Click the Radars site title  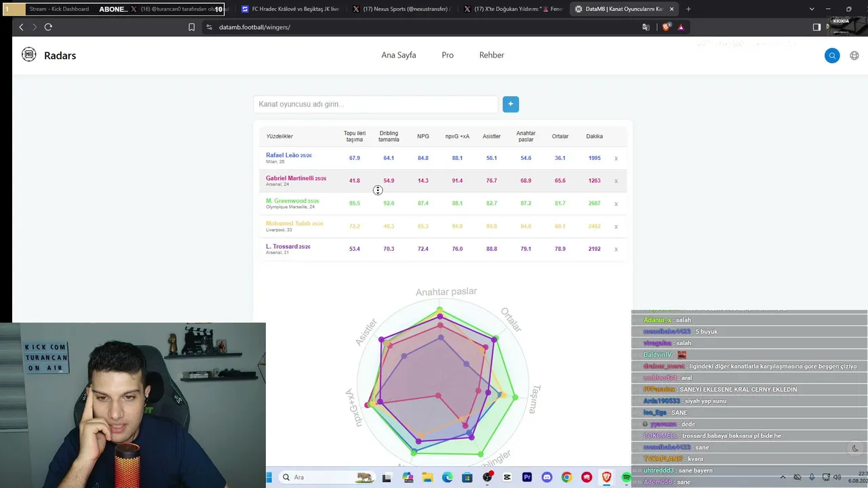coord(60,56)
